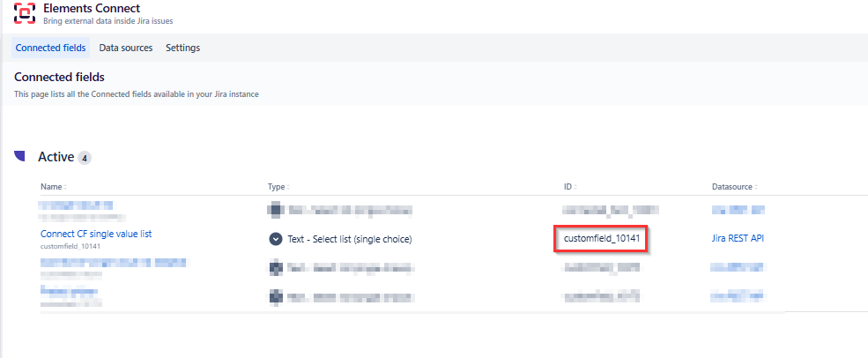868x358 pixels.
Task: Sort the table by Datasource column
Action: click(x=733, y=187)
